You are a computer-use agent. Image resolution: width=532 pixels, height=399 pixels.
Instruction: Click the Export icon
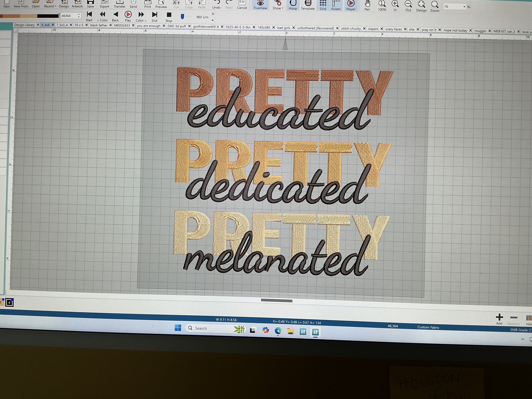coord(105,2)
